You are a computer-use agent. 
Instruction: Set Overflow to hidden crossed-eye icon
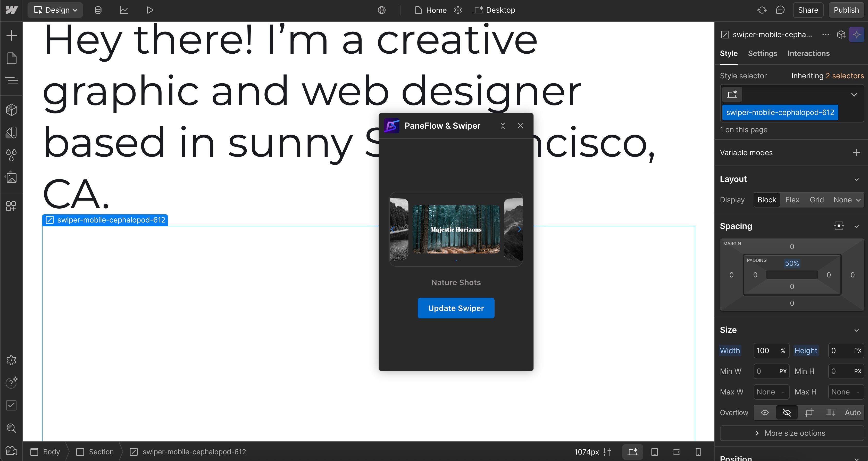[x=787, y=413]
